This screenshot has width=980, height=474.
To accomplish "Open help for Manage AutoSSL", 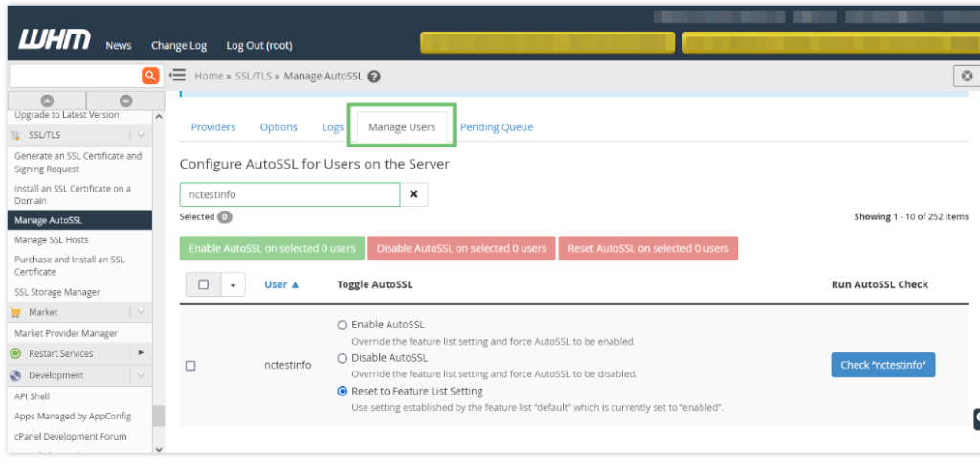I will (x=374, y=77).
